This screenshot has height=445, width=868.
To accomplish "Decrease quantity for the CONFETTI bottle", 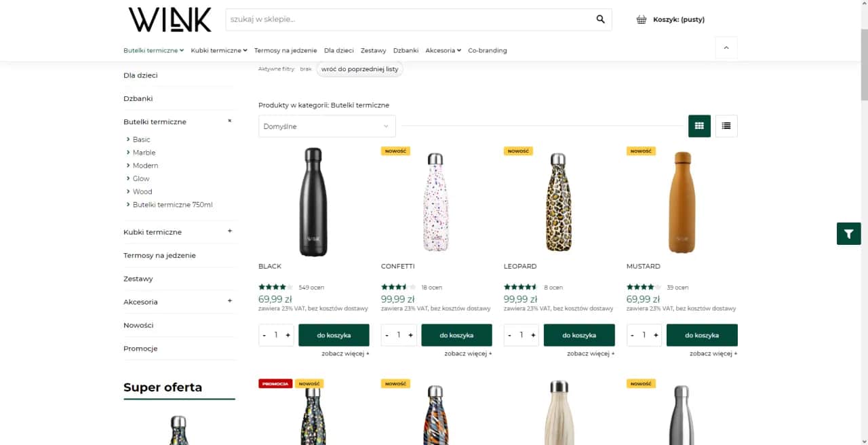I will (387, 334).
